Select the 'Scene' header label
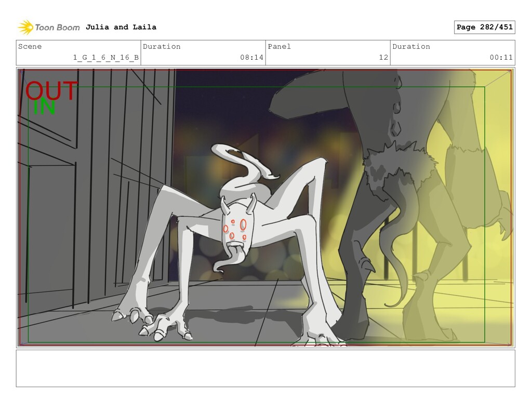 (x=30, y=46)
